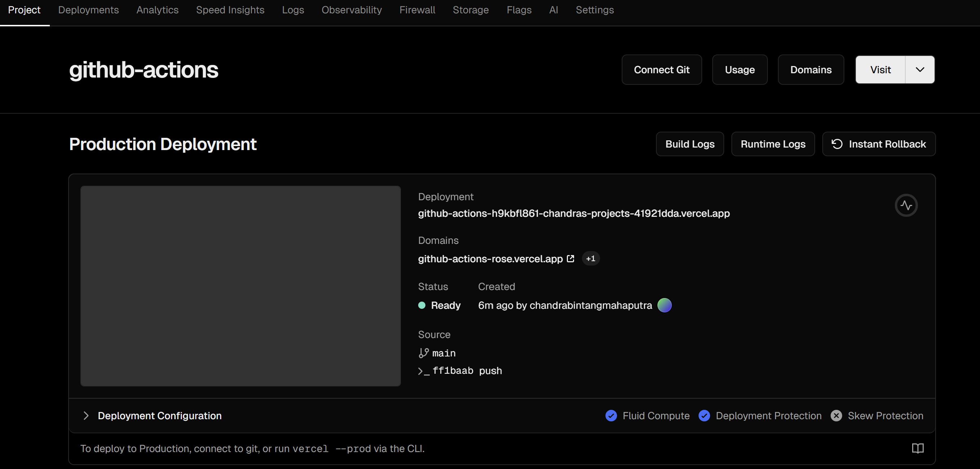Open the github-actions-h9kbfl861 deployment URL link
This screenshot has height=469, width=980.
click(x=574, y=213)
